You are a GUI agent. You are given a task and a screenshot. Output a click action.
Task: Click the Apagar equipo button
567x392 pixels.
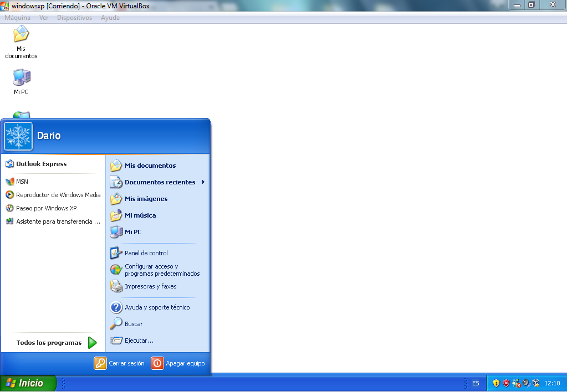178,363
